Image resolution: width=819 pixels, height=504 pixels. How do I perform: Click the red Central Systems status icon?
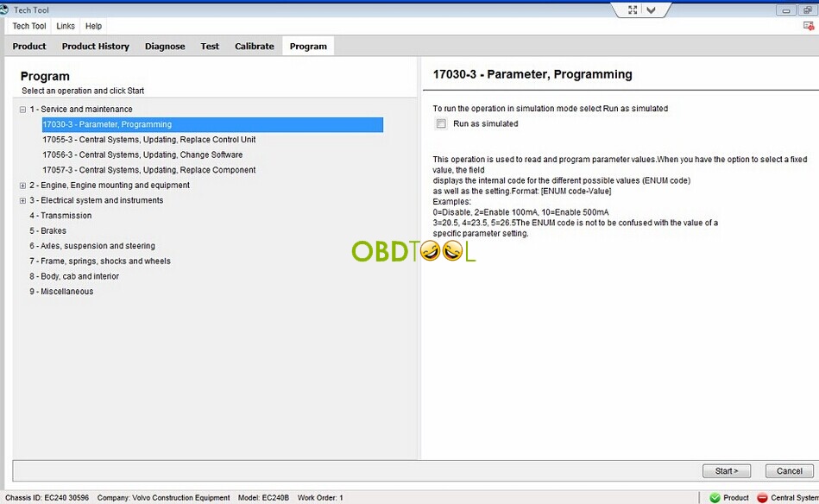[x=762, y=498]
